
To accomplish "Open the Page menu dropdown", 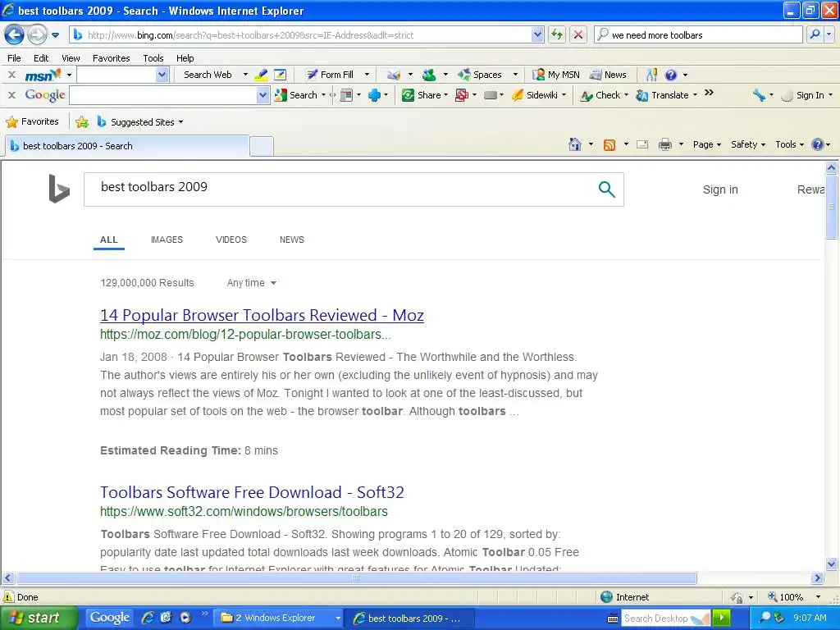I will pyautogui.click(x=707, y=144).
